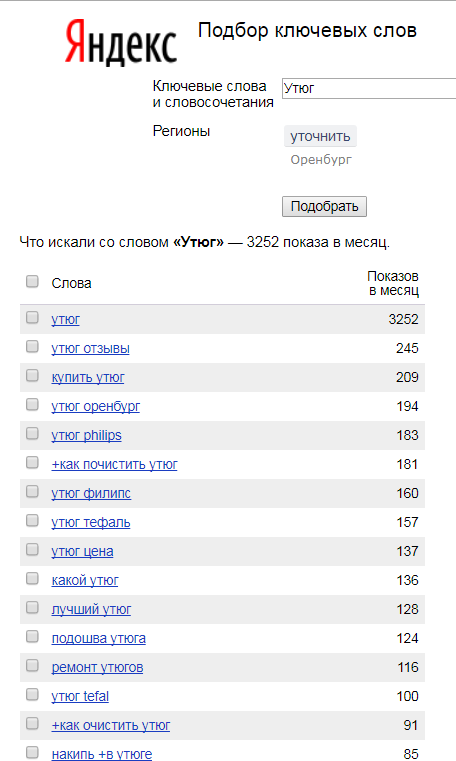Open the +как почистить утюг link
This screenshot has height=761, width=456.
(x=114, y=464)
